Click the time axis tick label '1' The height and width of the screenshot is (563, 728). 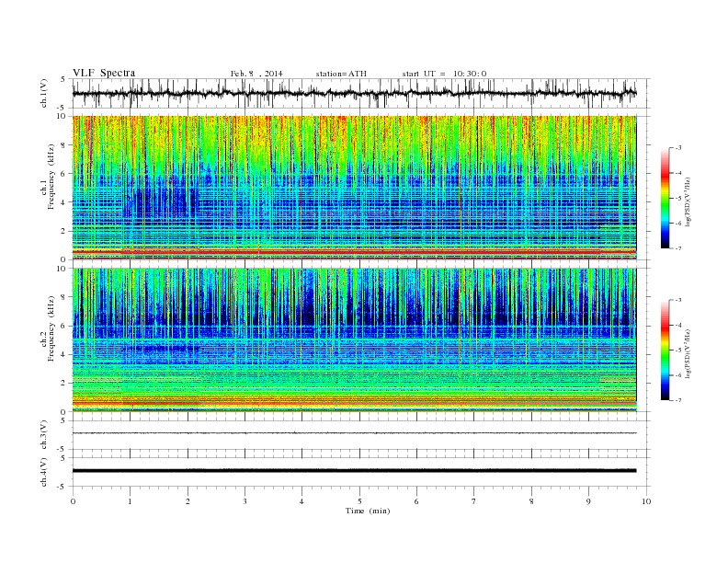[131, 501]
